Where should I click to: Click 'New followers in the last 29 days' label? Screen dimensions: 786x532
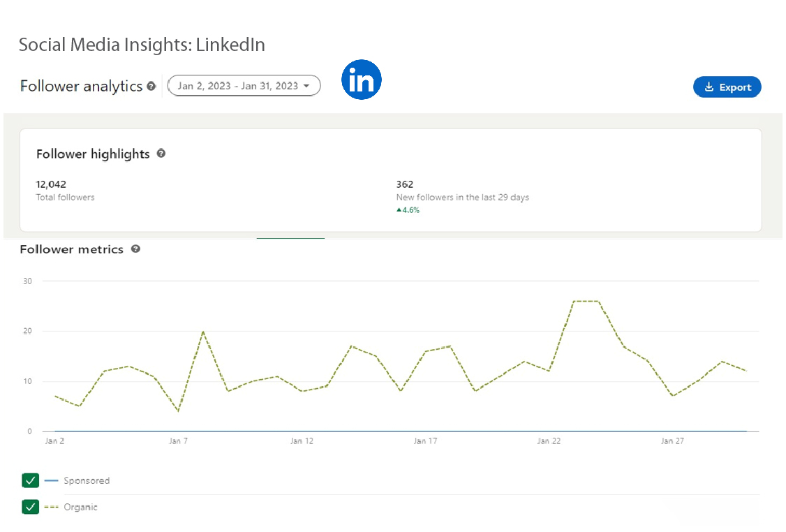[463, 197]
